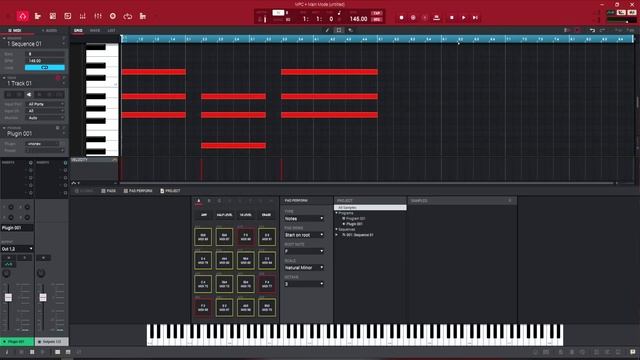The height and width of the screenshot is (360, 640).
Task: Click the last mode icon after the Looper
Action: coord(143,16)
